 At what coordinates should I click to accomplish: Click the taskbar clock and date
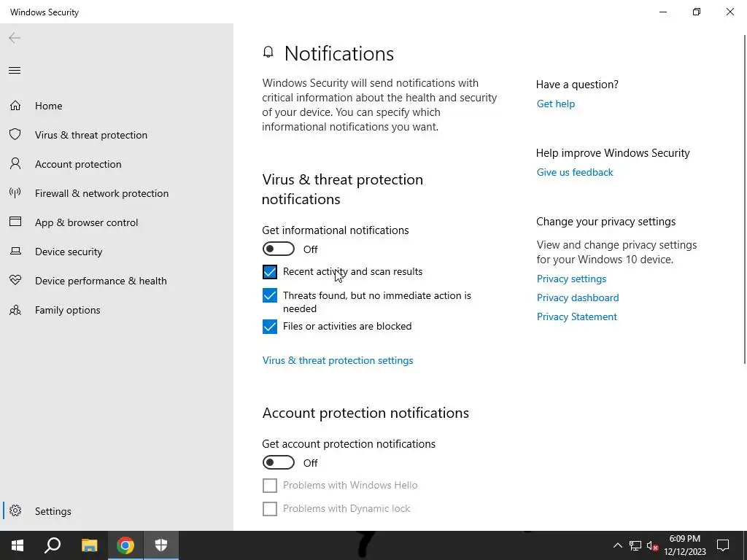click(684, 545)
